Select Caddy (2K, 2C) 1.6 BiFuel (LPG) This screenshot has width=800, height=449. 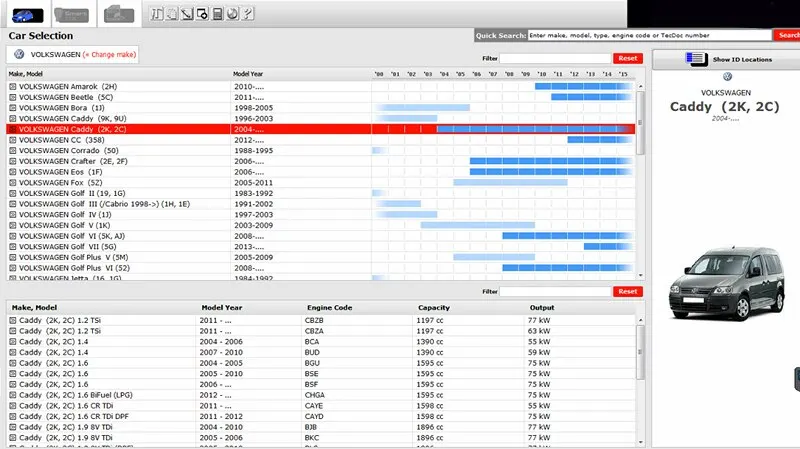pyautogui.click(x=76, y=395)
